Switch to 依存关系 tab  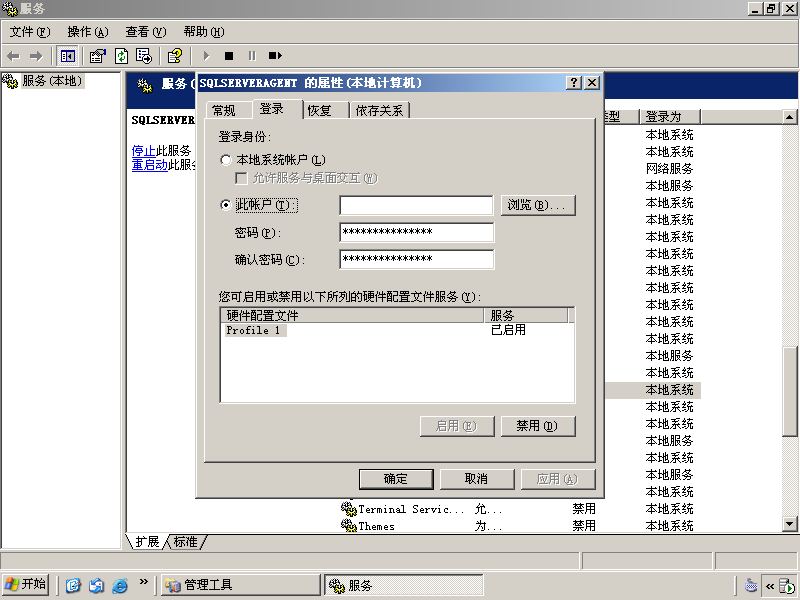(380, 110)
